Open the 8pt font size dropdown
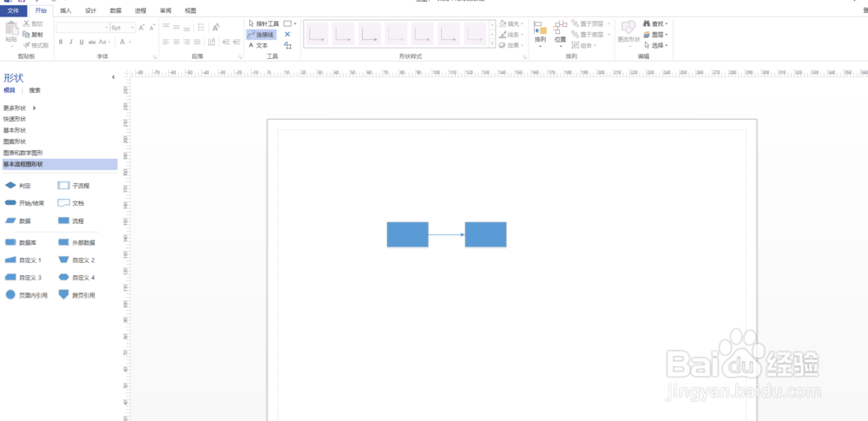The image size is (868, 421). point(132,27)
